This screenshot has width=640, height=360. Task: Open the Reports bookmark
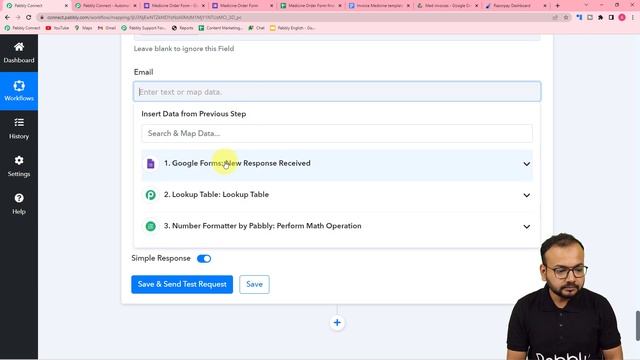pyautogui.click(x=182, y=28)
